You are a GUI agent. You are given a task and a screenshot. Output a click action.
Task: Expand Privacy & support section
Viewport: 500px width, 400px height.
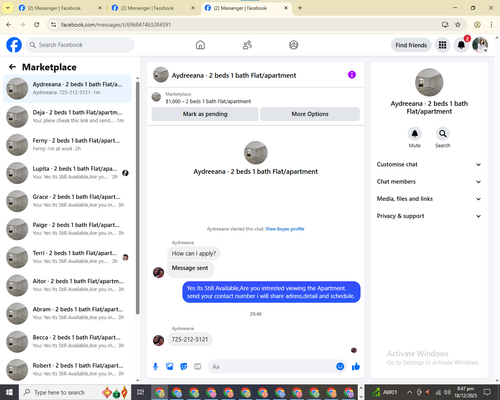point(429,216)
